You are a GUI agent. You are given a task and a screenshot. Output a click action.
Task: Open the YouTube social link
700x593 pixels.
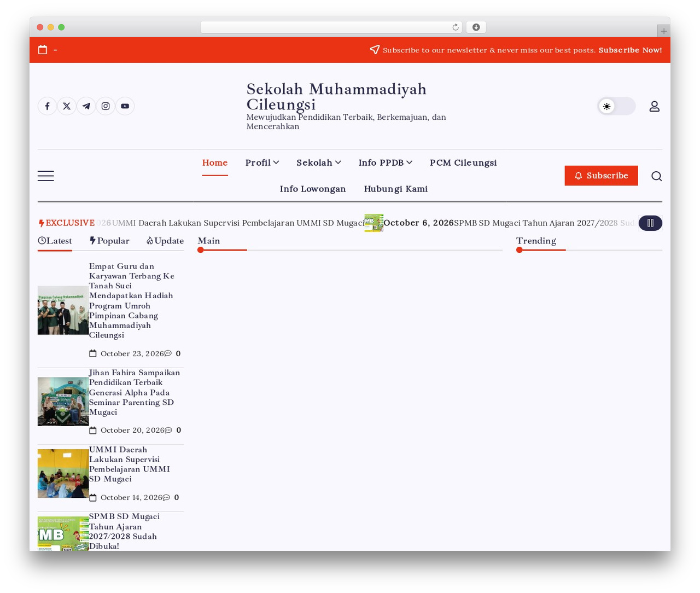tap(125, 106)
